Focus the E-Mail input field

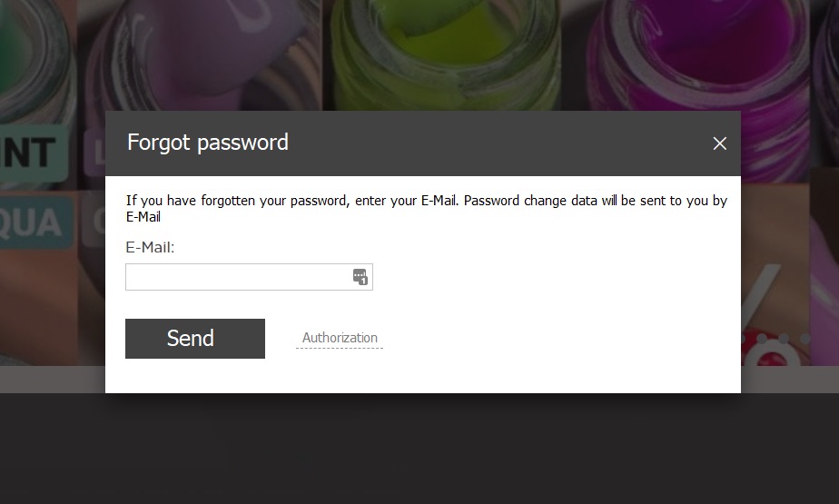pyautogui.click(x=238, y=277)
